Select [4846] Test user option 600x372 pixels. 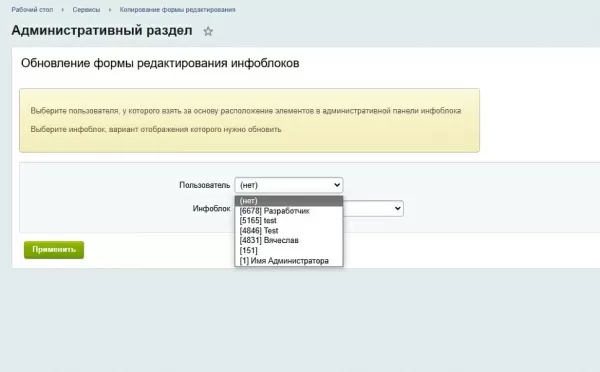289,231
